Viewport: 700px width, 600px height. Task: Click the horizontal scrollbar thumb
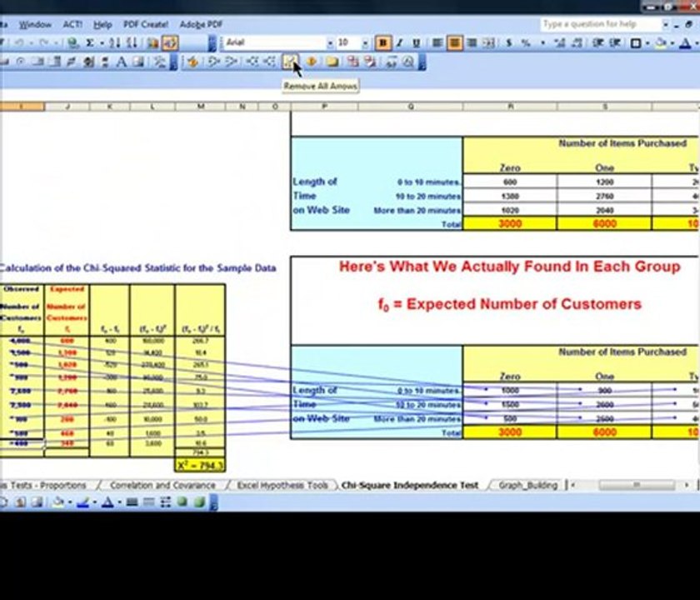(x=637, y=485)
